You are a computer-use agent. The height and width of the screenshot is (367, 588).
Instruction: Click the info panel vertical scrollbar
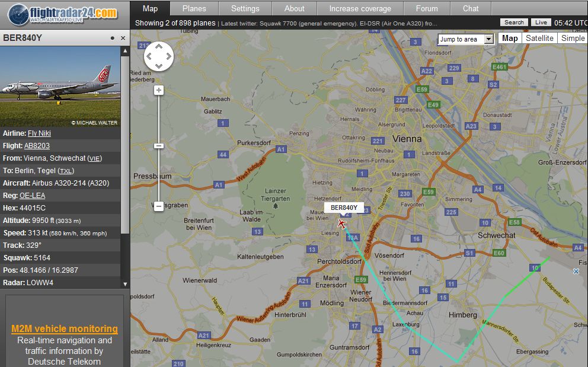click(125, 145)
